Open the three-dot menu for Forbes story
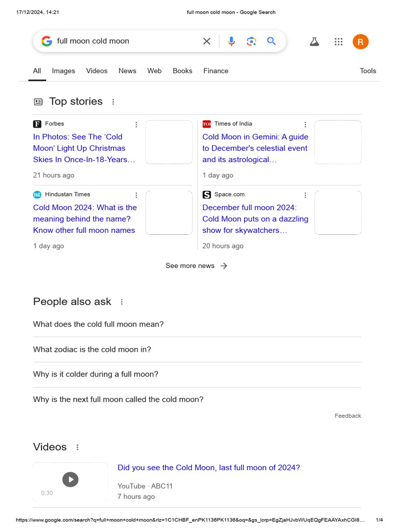The image size is (399, 532). [x=137, y=125]
